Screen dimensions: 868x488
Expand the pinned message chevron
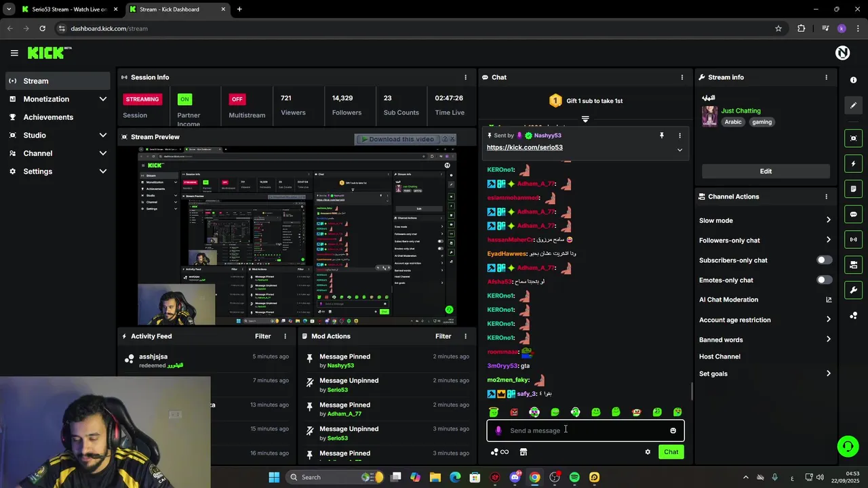tap(679, 150)
